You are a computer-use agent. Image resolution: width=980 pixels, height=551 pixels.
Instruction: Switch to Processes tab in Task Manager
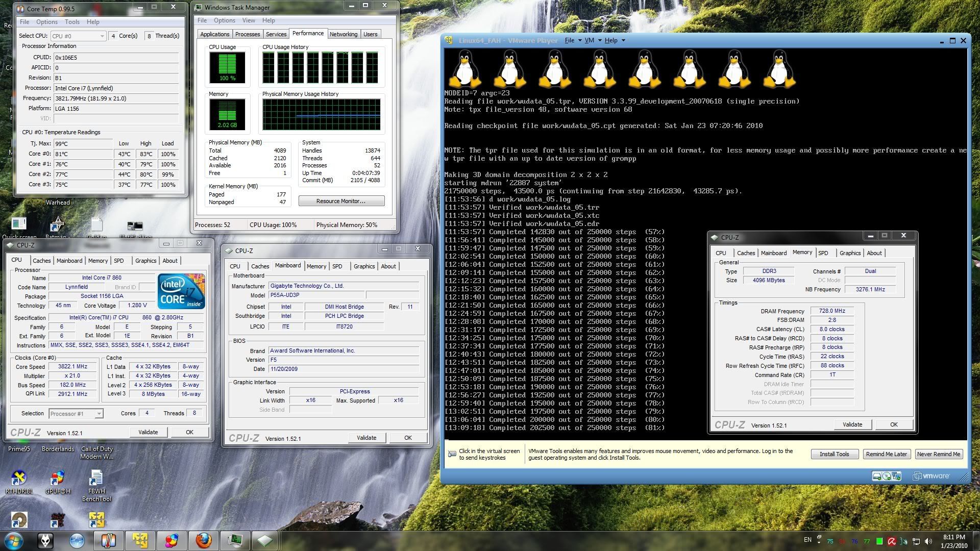(x=248, y=34)
